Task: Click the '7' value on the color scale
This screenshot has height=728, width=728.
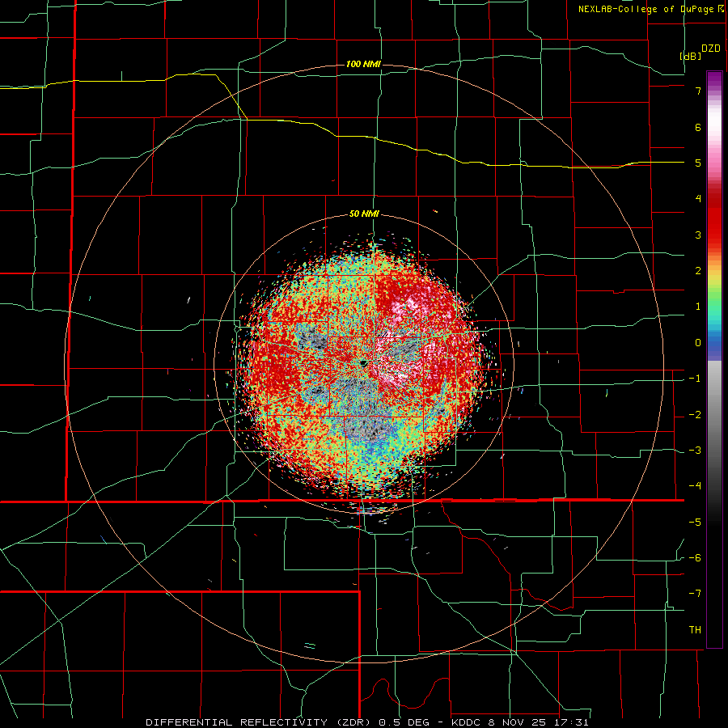Action: coord(698,91)
